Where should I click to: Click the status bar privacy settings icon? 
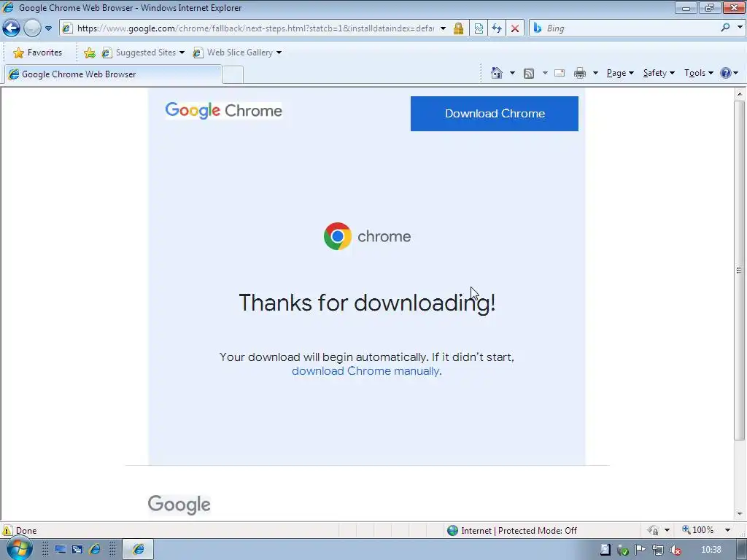click(x=653, y=530)
